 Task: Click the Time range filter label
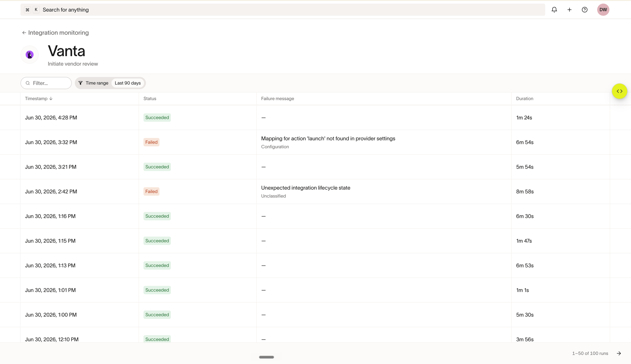pyautogui.click(x=97, y=83)
